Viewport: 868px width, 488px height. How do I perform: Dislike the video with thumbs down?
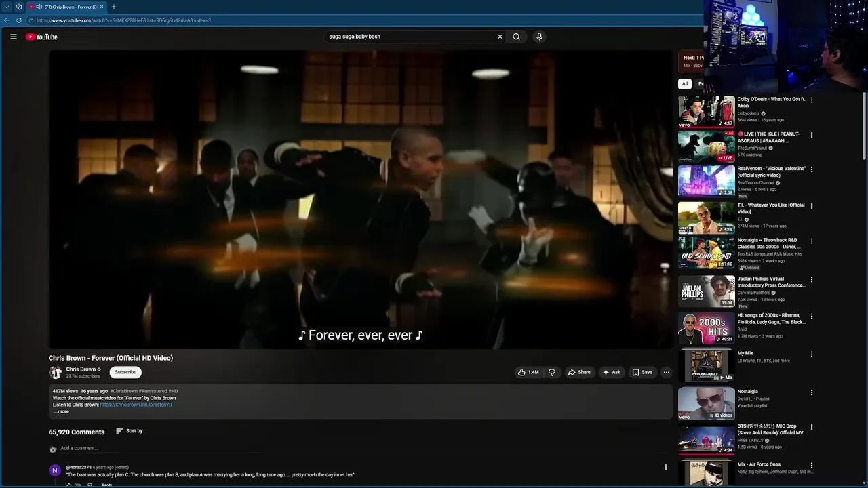[552, 372]
